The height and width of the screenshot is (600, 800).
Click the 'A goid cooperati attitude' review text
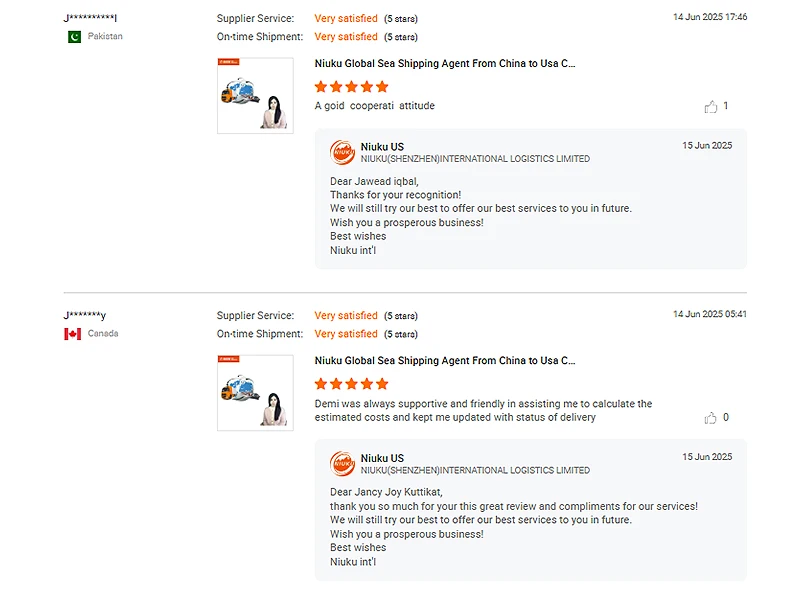375,106
